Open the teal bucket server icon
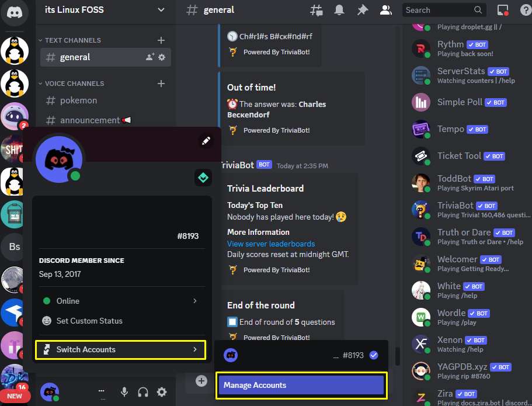Screen dimensions: 532x406 (12, 214)
